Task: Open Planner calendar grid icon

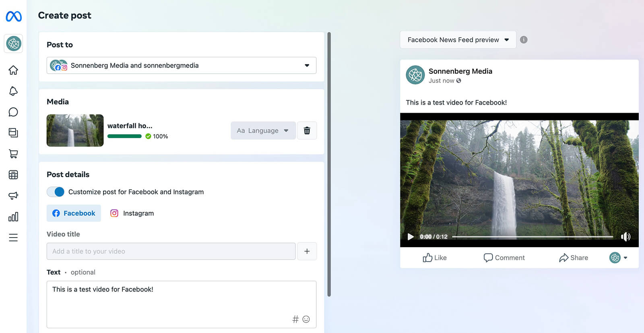Action: [x=13, y=175]
